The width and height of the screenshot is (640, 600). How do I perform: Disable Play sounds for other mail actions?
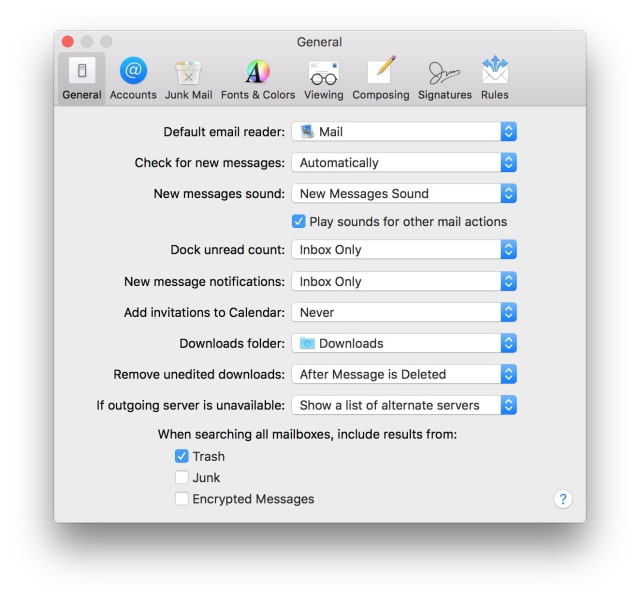tap(299, 222)
